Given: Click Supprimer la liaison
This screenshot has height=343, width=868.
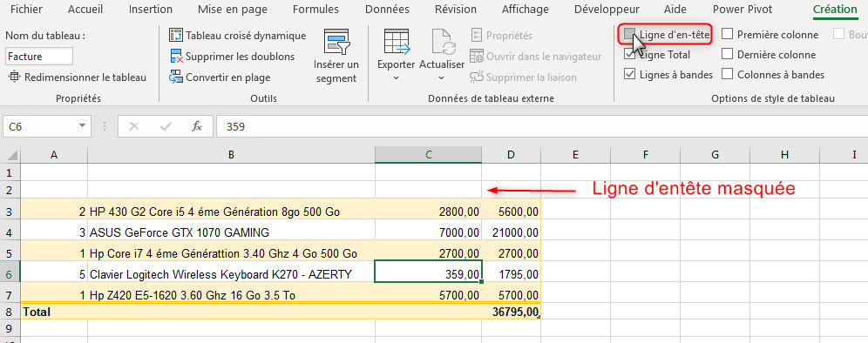Looking at the screenshot, I should (x=524, y=77).
